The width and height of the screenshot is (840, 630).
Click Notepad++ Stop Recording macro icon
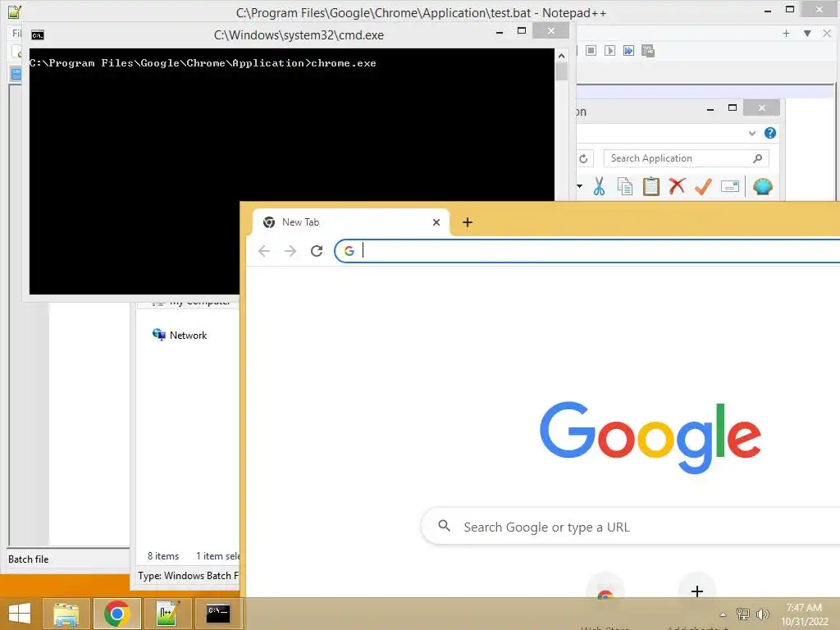coord(591,50)
